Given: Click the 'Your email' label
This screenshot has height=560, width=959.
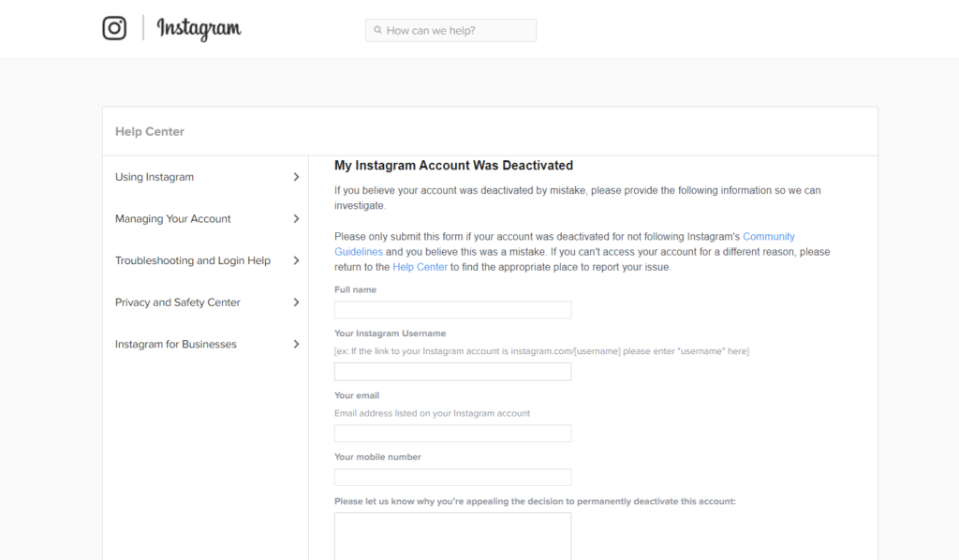Looking at the screenshot, I should click(x=357, y=395).
